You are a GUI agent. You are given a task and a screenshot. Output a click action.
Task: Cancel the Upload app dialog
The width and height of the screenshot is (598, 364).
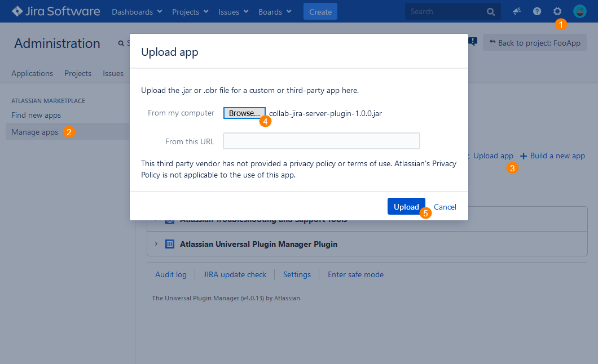445,207
